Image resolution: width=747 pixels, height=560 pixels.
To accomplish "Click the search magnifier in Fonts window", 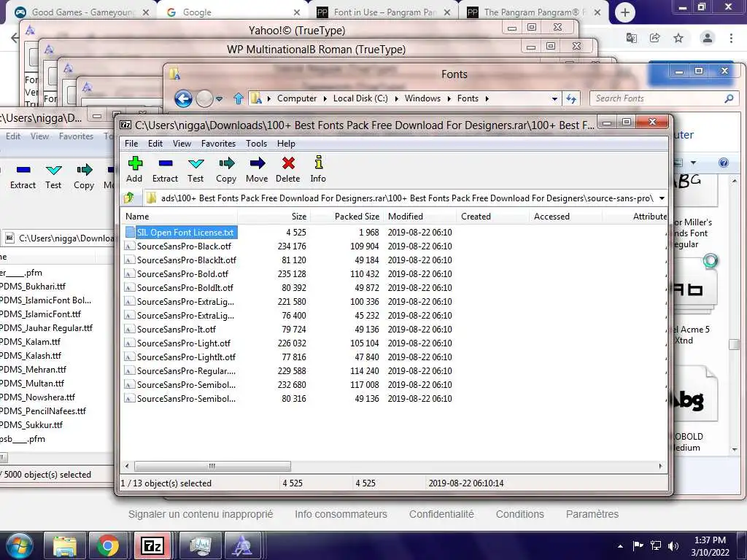I will (729, 98).
